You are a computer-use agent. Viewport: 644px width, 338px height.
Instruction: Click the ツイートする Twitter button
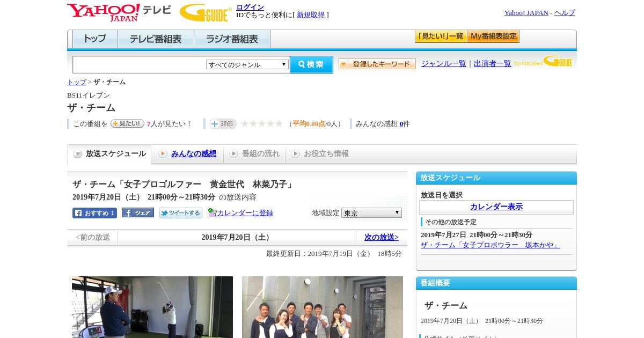[181, 213]
